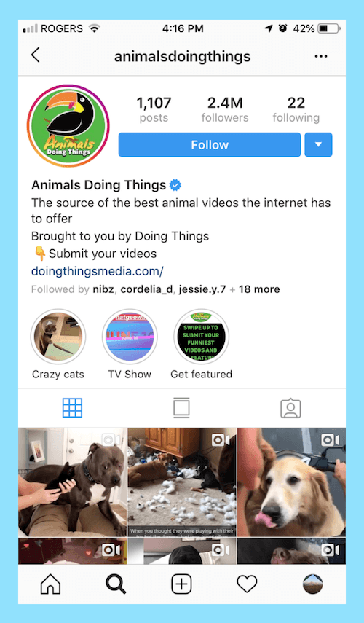This screenshot has width=364, height=623.
Task: Tap the new post plus icon
Action: pos(181,584)
